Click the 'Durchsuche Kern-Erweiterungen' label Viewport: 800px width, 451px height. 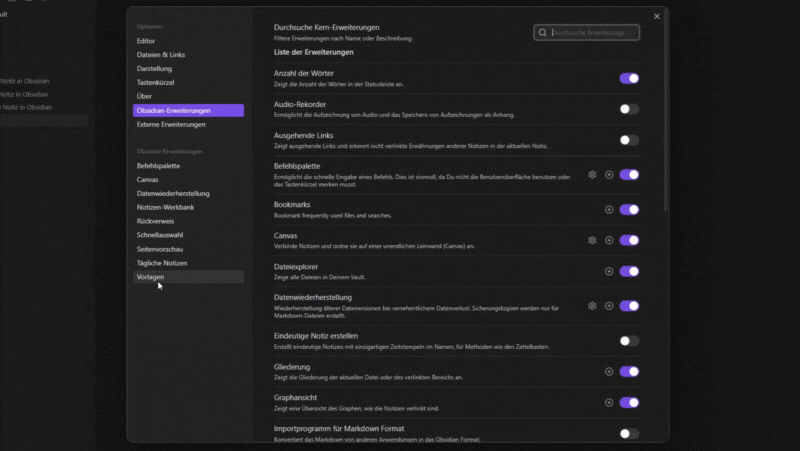[x=327, y=28]
